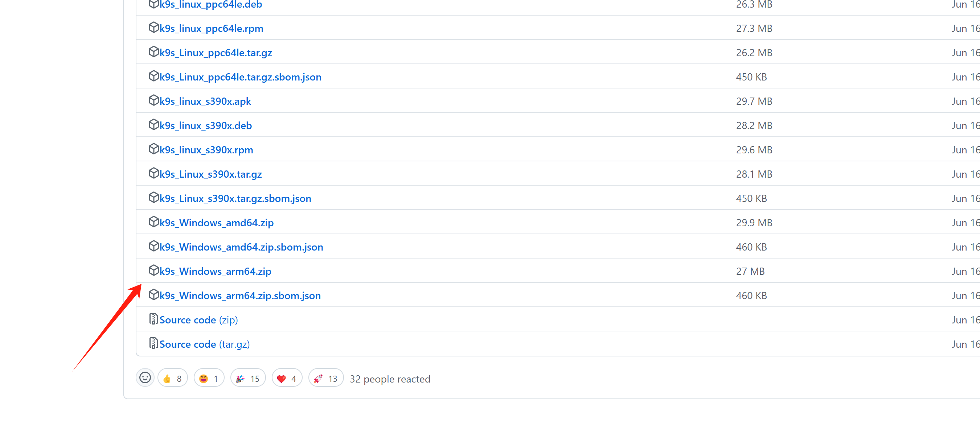The height and width of the screenshot is (442, 980).
Task: Click the smiley add-reaction icon
Action: pos(145,378)
